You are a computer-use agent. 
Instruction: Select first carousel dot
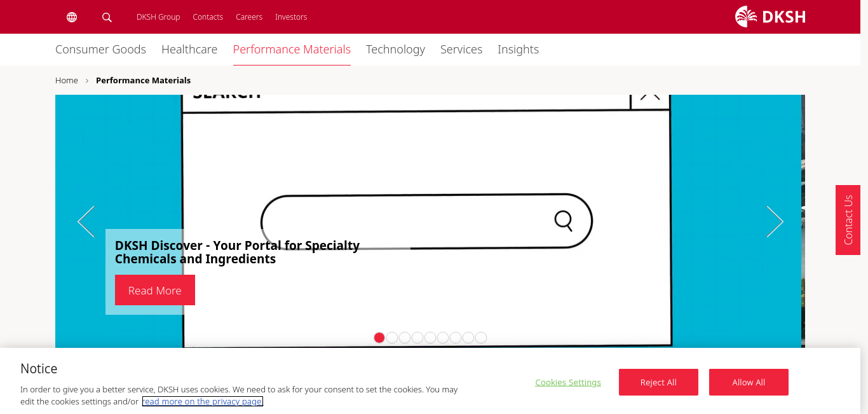click(x=379, y=338)
